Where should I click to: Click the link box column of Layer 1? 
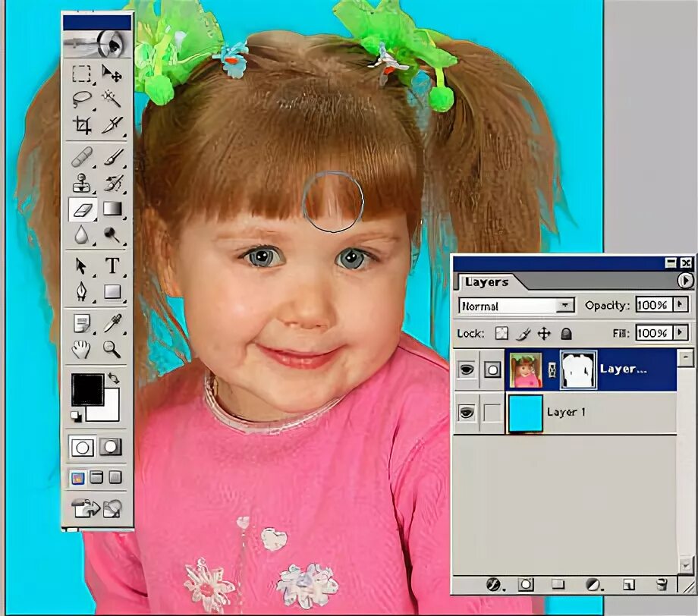[x=492, y=412]
